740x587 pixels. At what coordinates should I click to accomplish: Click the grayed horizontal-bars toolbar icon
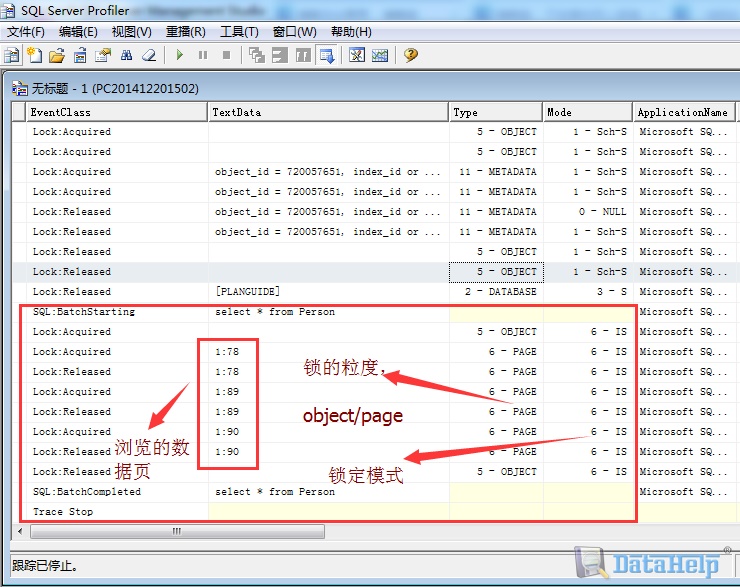coord(280,55)
